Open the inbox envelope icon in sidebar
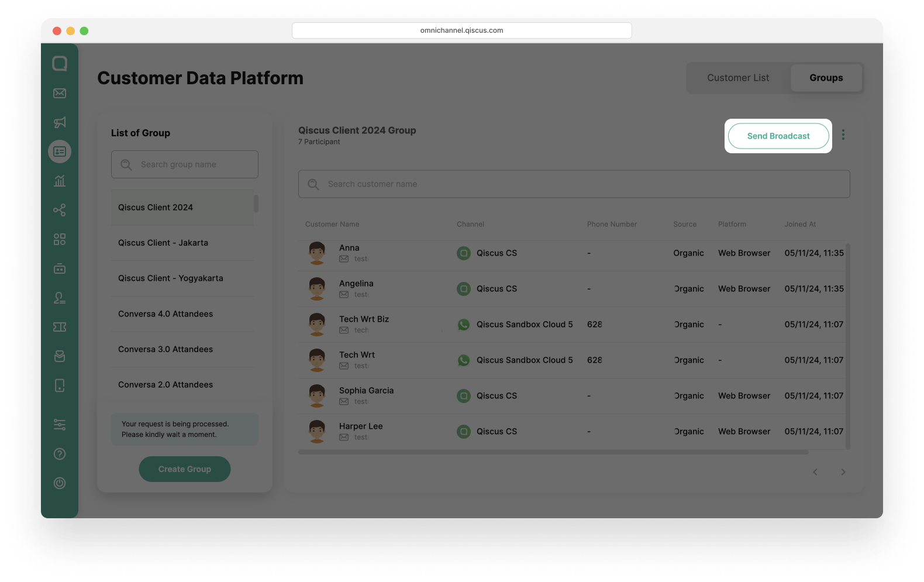Screen dimensions: 924x582 [x=60, y=93]
